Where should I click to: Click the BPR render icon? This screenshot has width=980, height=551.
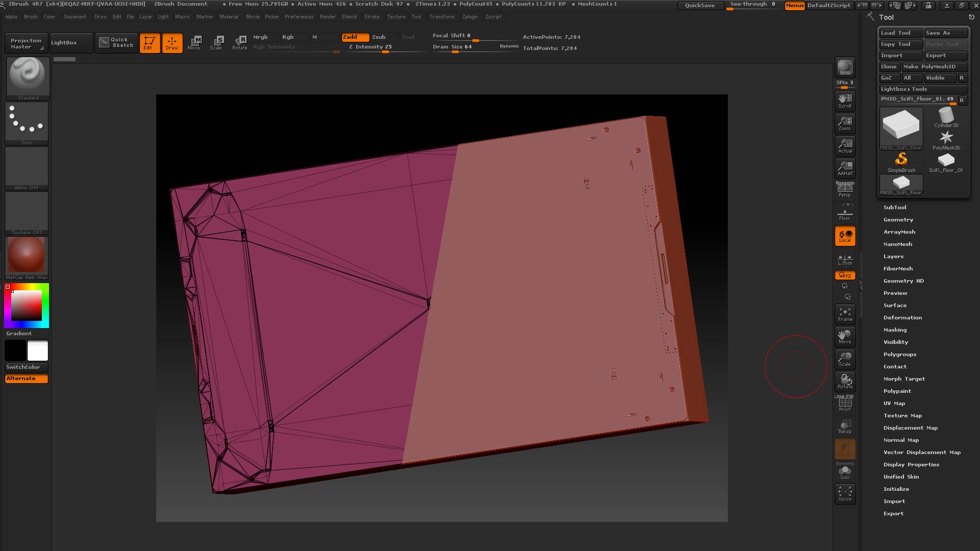(845, 67)
